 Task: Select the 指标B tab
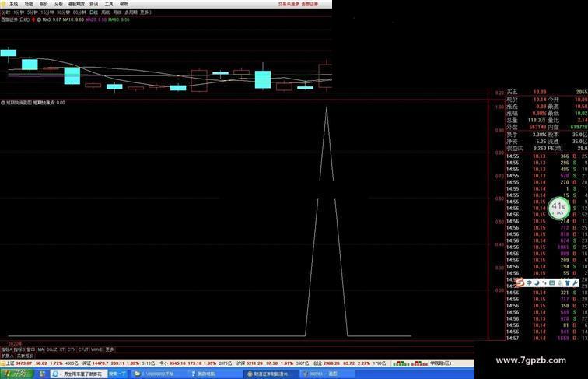coord(19,349)
